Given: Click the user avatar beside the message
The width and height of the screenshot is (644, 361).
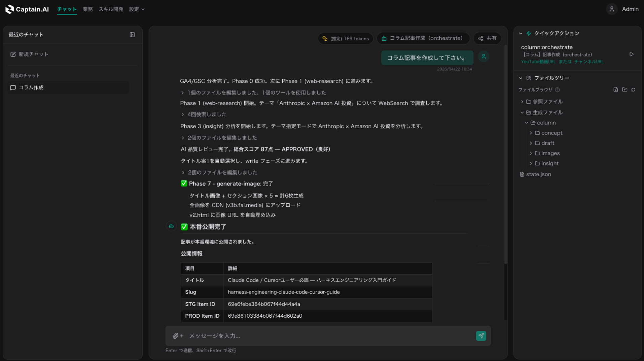Looking at the screenshot, I should tap(484, 56).
